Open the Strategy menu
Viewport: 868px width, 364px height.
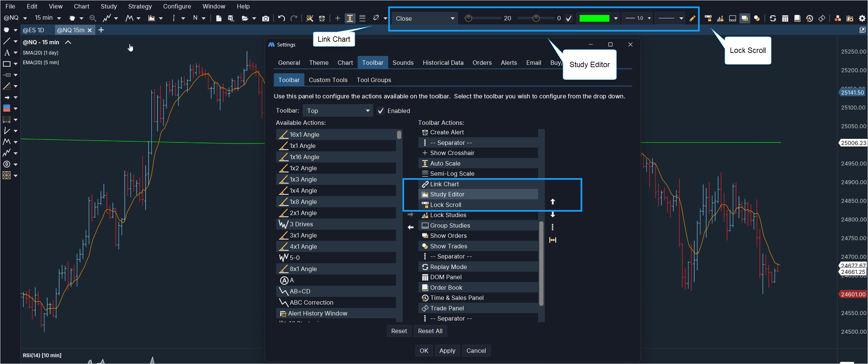[140, 6]
